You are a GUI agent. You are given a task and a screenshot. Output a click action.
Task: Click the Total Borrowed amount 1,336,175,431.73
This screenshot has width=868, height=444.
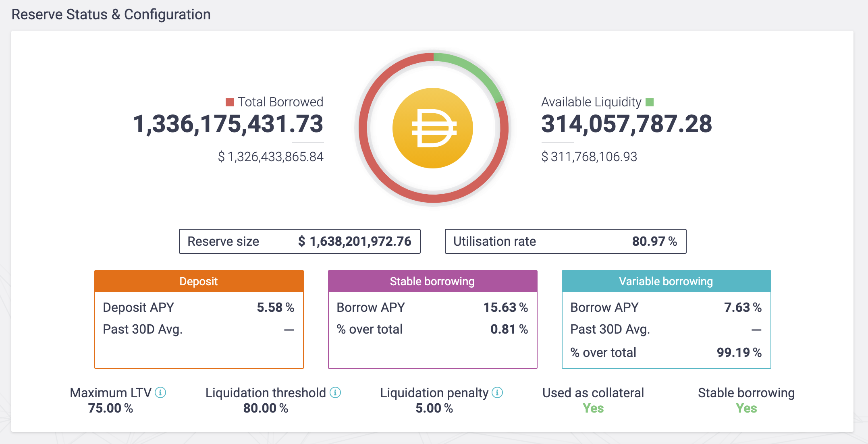228,124
